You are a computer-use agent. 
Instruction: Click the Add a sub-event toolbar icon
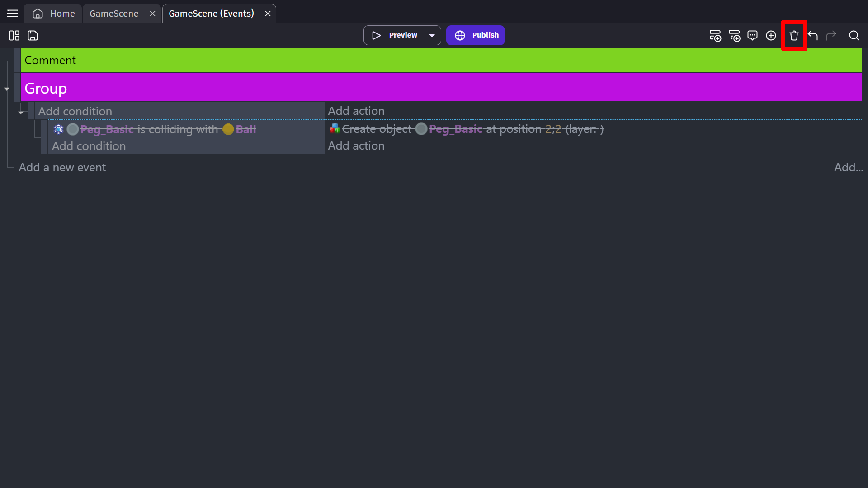tap(734, 35)
